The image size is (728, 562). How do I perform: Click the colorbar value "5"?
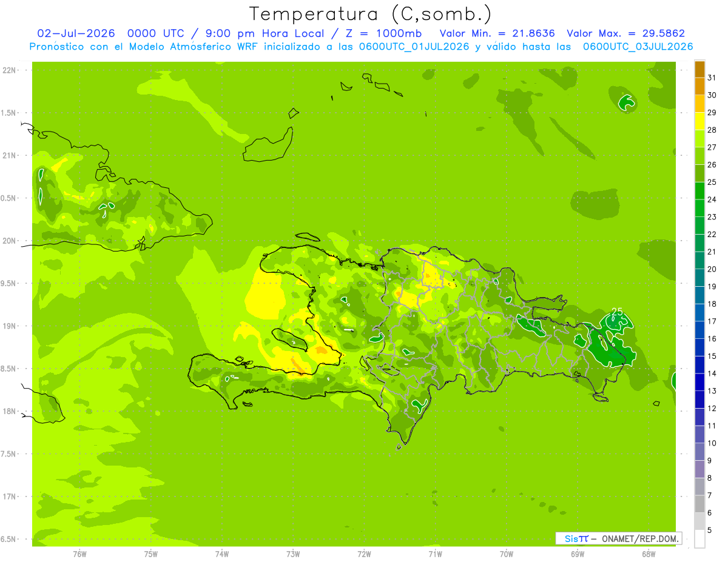click(710, 530)
